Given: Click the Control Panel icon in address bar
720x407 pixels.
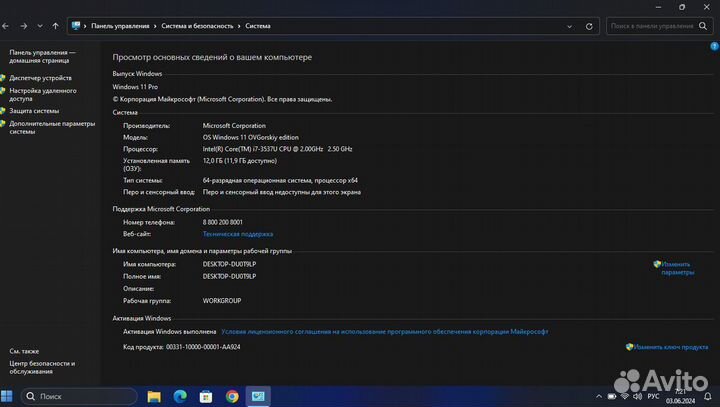Looking at the screenshot, I should tap(76, 26).
